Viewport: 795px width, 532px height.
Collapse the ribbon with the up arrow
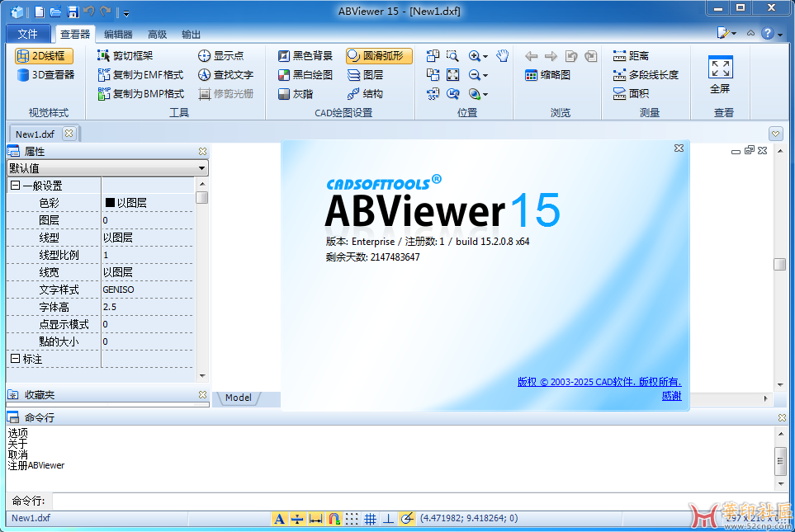(x=750, y=33)
